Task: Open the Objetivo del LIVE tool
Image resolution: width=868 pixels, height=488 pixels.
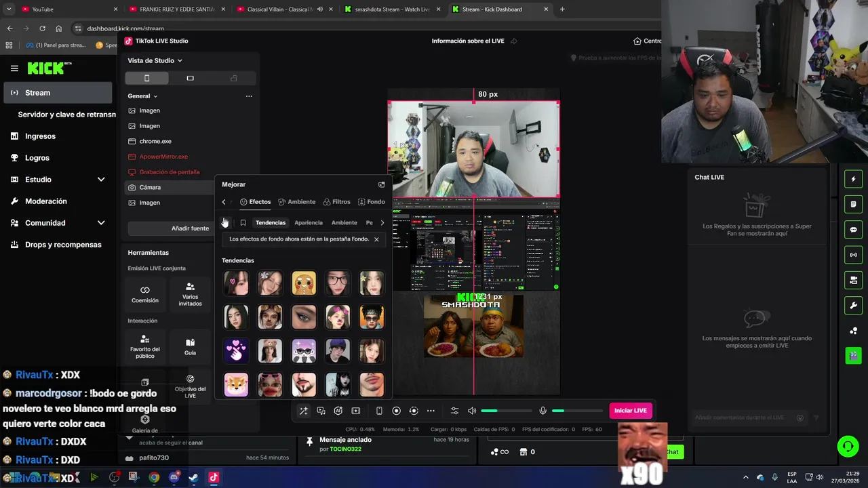Action: (x=190, y=386)
